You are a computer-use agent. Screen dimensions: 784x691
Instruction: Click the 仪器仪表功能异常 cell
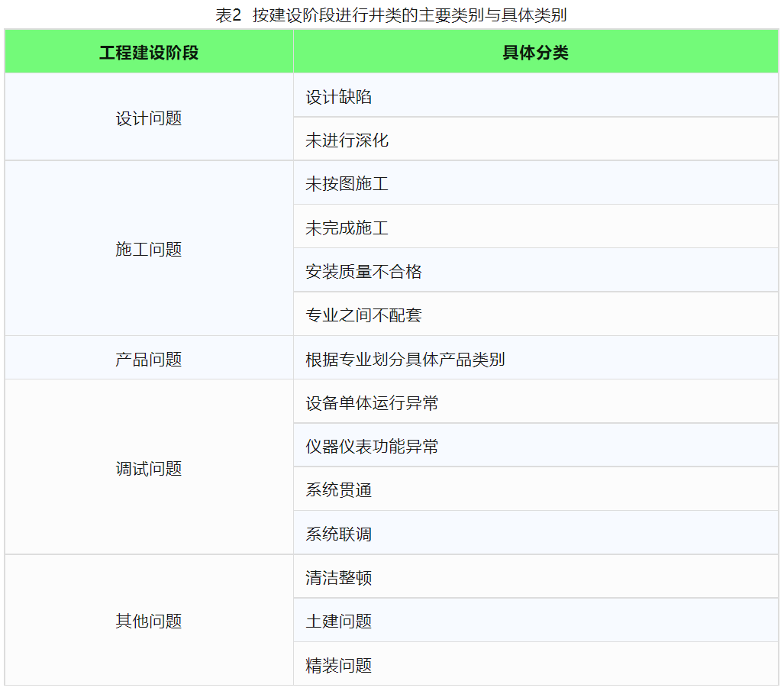[373, 447]
